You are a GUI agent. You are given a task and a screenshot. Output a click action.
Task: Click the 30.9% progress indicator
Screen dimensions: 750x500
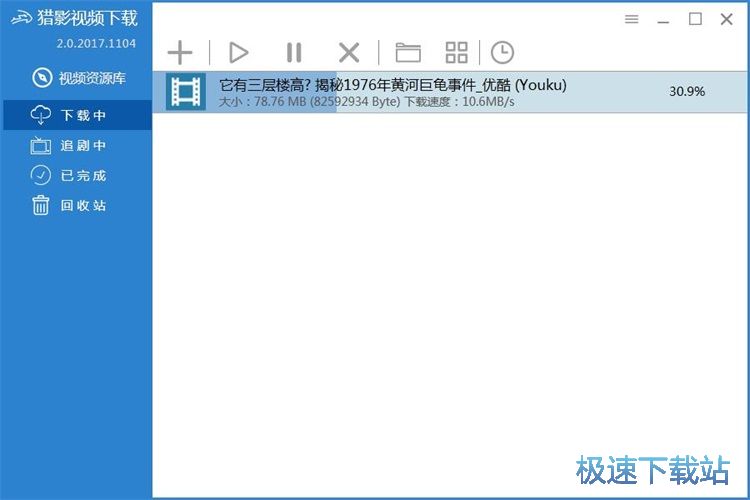click(687, 91)
